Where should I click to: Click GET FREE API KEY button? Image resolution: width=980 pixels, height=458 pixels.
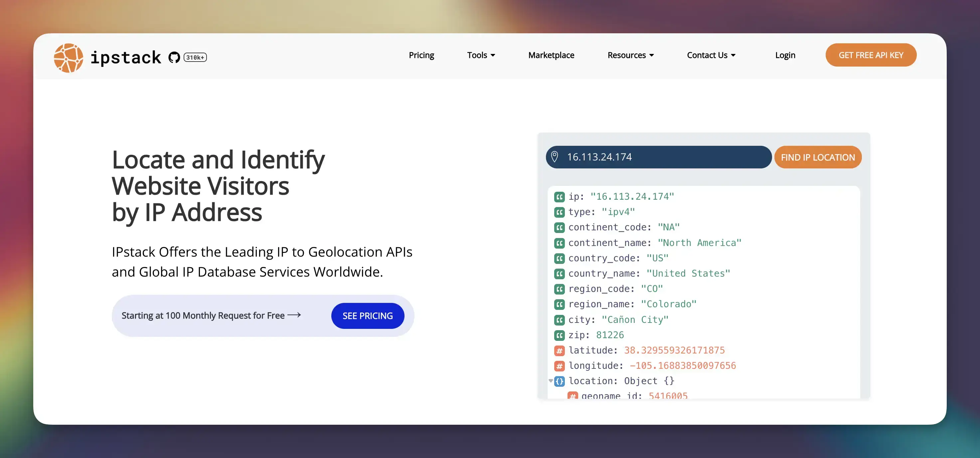pos(871,55)
